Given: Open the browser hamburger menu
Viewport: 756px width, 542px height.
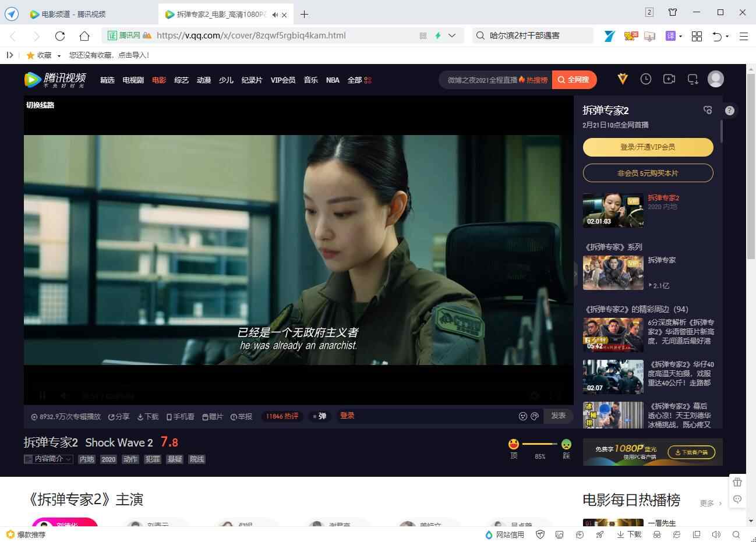Looking at the screenshot, I should [x=743, y=36].
